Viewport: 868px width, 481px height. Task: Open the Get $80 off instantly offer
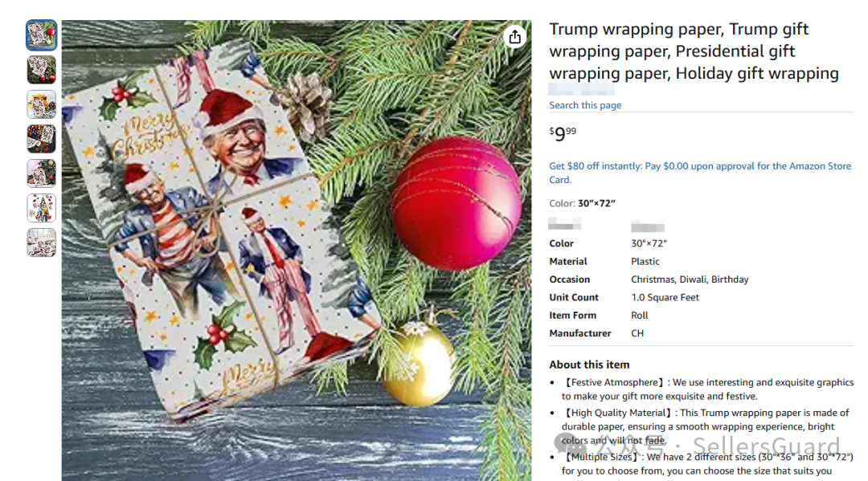point(700,173)
